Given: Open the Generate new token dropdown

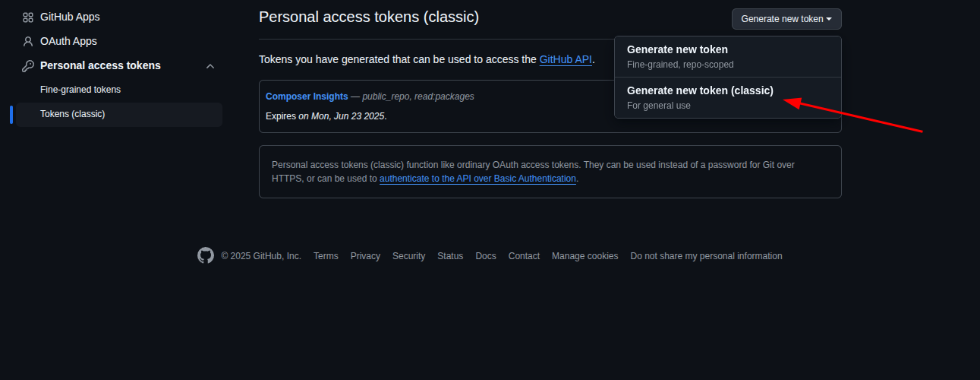Looking at the screenshot, I should pyautogui.click(x=786, y=19).
